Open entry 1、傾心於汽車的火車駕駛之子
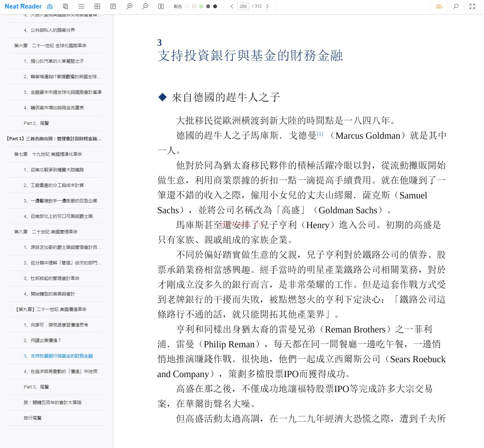Viewport: 484px width, 448px height. (54, 61)
